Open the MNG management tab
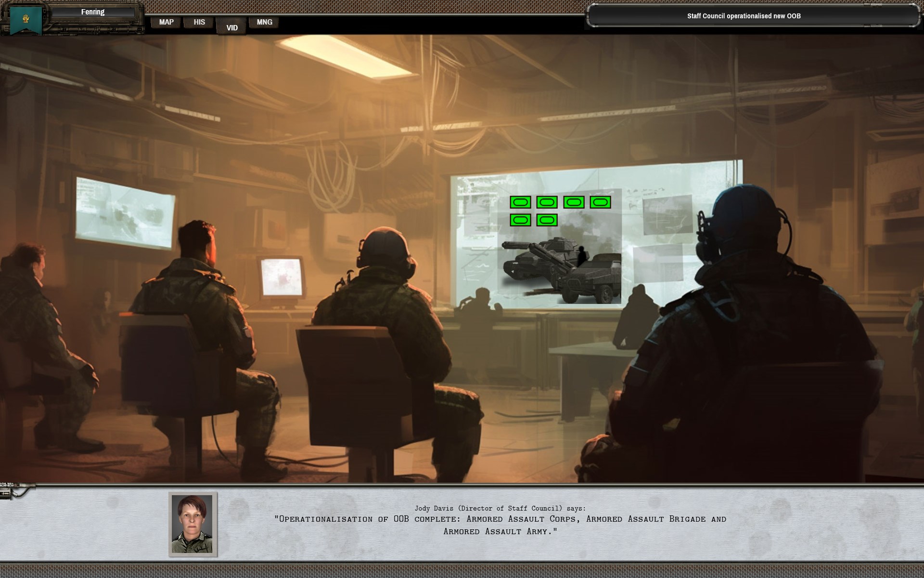Viewport: 924px width, 578px height. (264, 22)
